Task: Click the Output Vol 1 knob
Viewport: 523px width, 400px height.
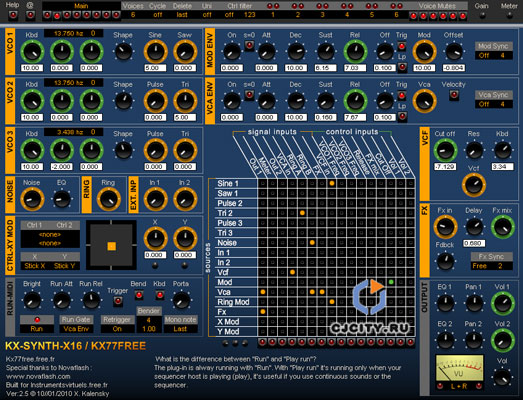Action: pyautogui.click(x=502, y=303)
